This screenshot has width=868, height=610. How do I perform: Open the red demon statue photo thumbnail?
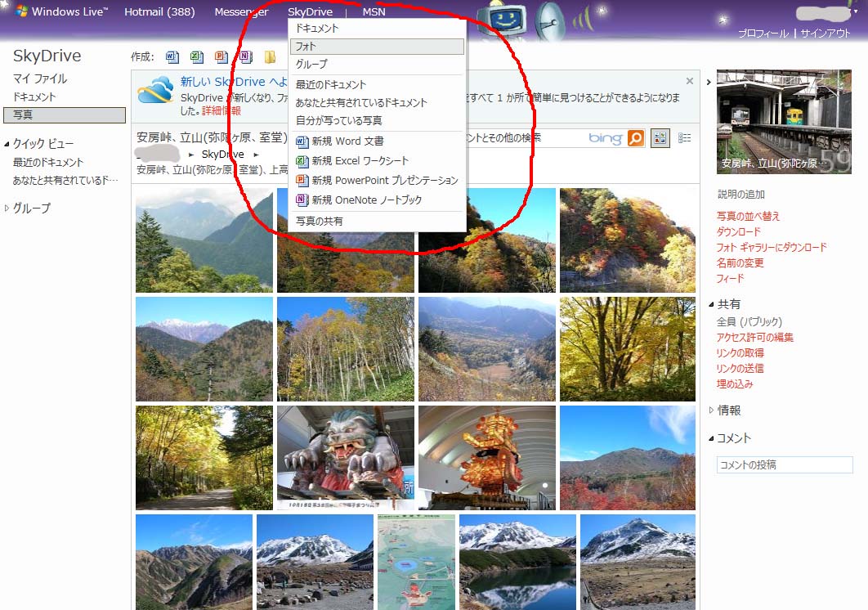(345, 457)
